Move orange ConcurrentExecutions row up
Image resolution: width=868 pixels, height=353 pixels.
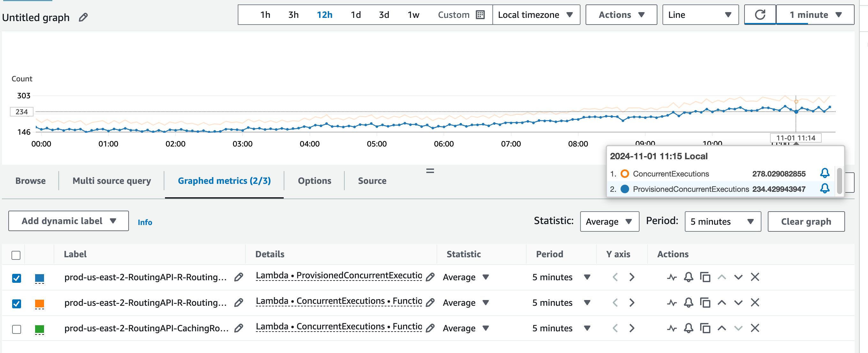[x=722, y=303]
